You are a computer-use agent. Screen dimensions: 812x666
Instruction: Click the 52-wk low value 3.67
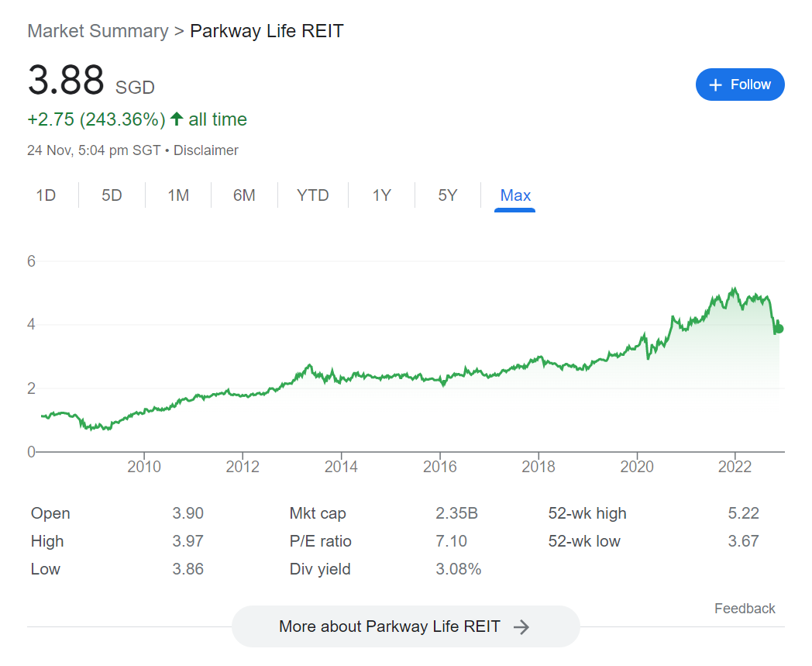tap(743, 541)
